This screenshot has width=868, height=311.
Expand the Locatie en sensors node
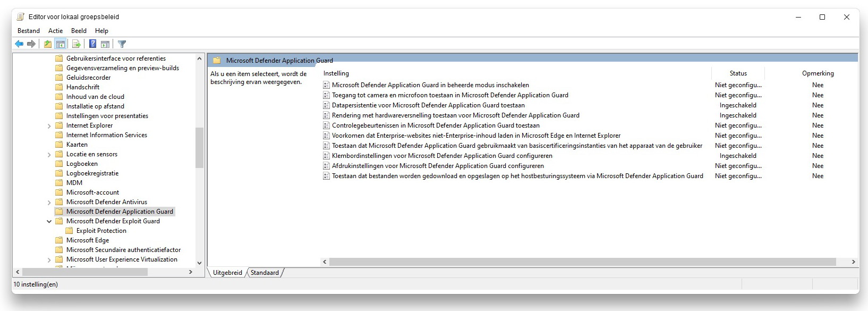pyautogui.click(x=49, y=155)
